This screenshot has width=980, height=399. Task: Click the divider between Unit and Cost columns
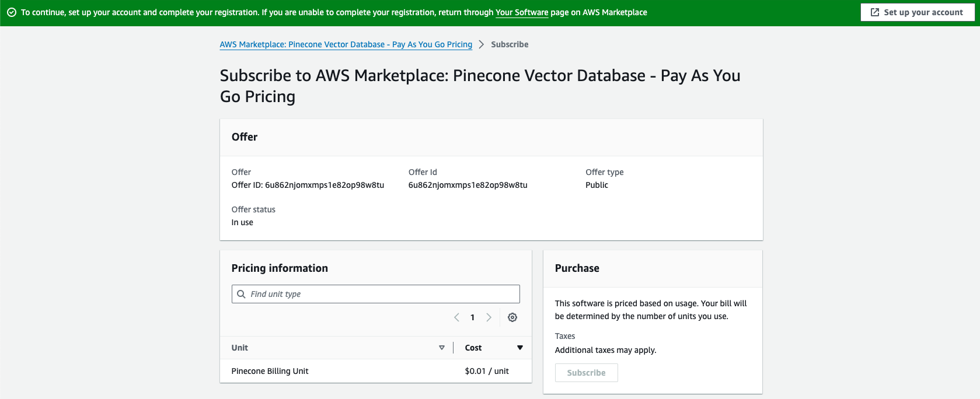tap(453, 348)
